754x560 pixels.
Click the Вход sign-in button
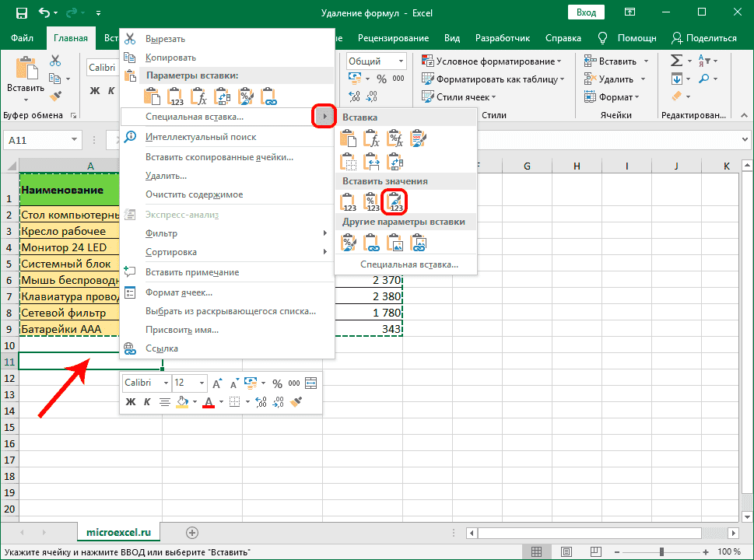point(587,13)
